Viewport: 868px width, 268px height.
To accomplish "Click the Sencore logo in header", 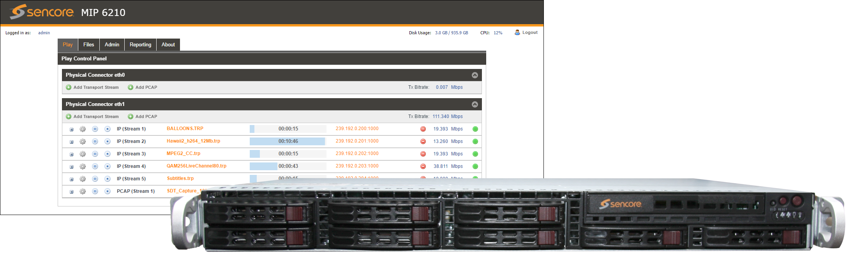I will (x=42, y=12).
